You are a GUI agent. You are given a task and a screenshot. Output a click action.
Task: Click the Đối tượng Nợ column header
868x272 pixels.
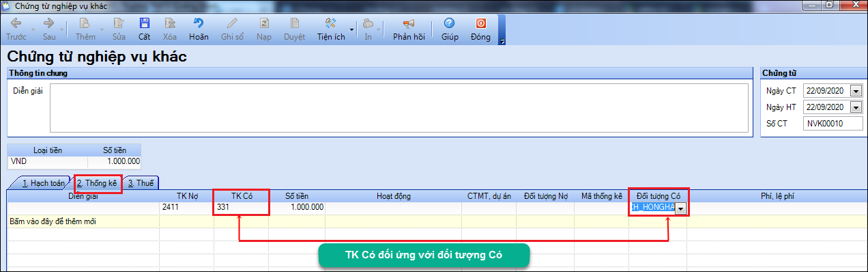(x=546, y=196)
